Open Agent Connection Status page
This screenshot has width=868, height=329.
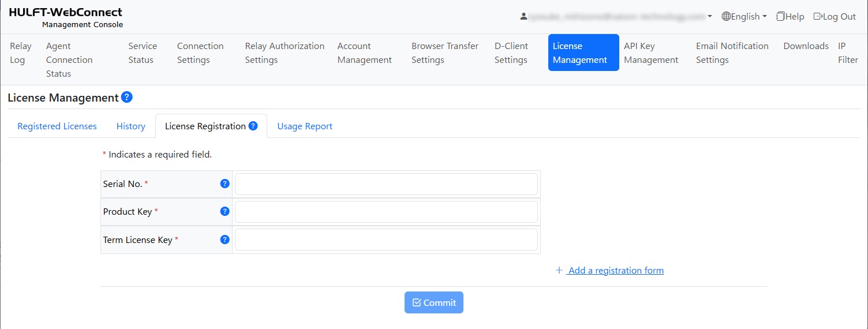pyautogui.click(x=69, y=59)
